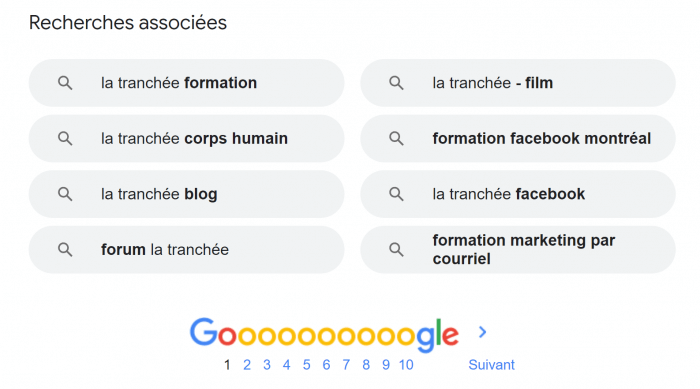Open 'formation facebook montréal' suggestion
Viewport: 700px width, 389px height.
click(518, 138)
